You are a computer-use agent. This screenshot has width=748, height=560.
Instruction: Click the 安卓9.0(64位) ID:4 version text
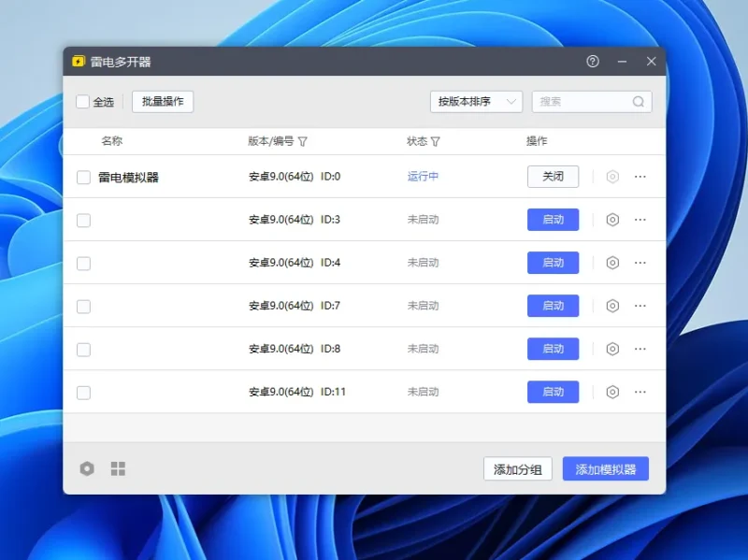[x=295, y=263]
